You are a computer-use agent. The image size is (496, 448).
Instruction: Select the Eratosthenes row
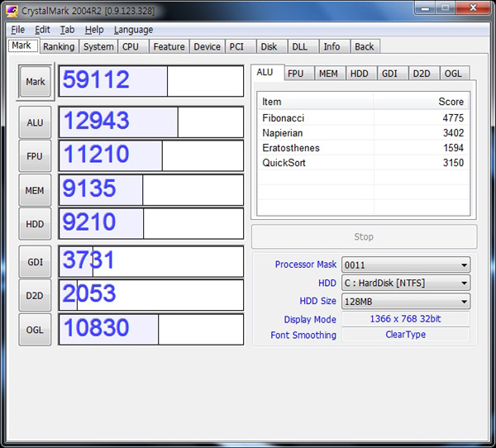363,148
